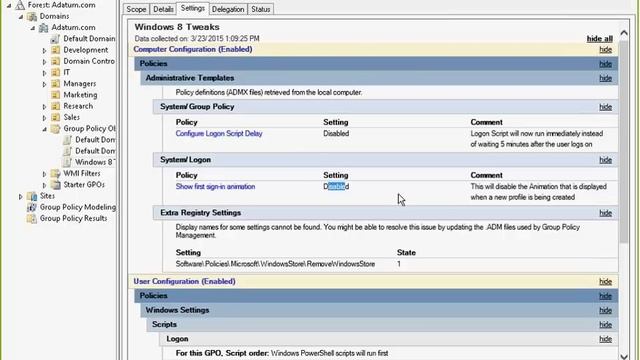
Task: Select the Marketing OU in tree
Action: (x=80, y=95)
